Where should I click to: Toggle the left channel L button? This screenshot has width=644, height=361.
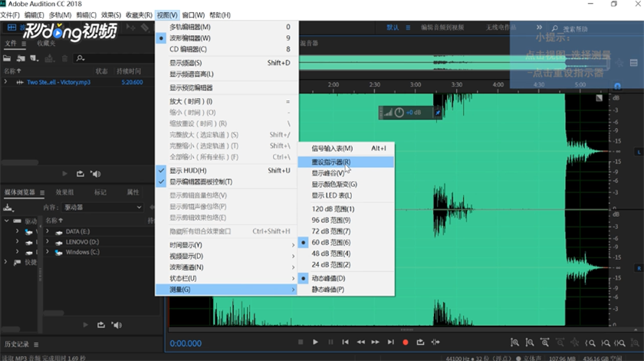pyautogui.click(x=639, y=152)
